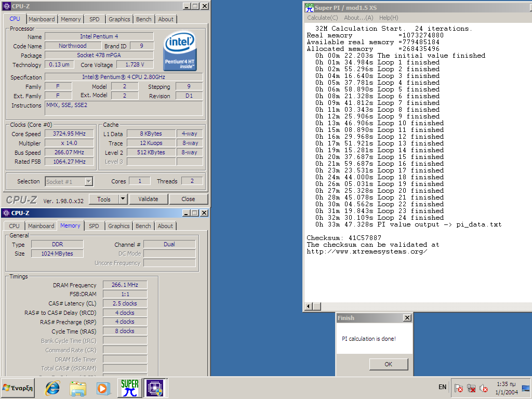Click the DRAM Frequency value 266.1 MHz
Image resolution: width=532 pixels, height=399 pixels.
[125, 285]
